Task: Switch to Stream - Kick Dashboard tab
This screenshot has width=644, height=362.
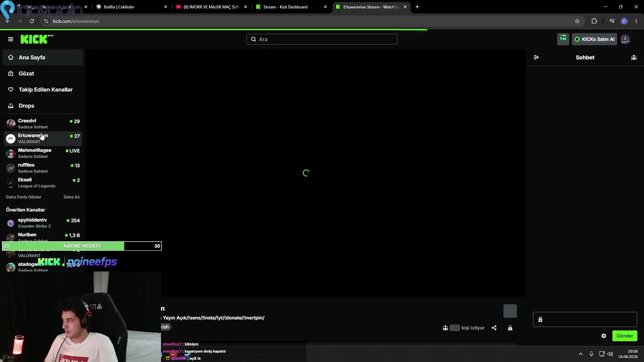Action: [x=291, y=7]
